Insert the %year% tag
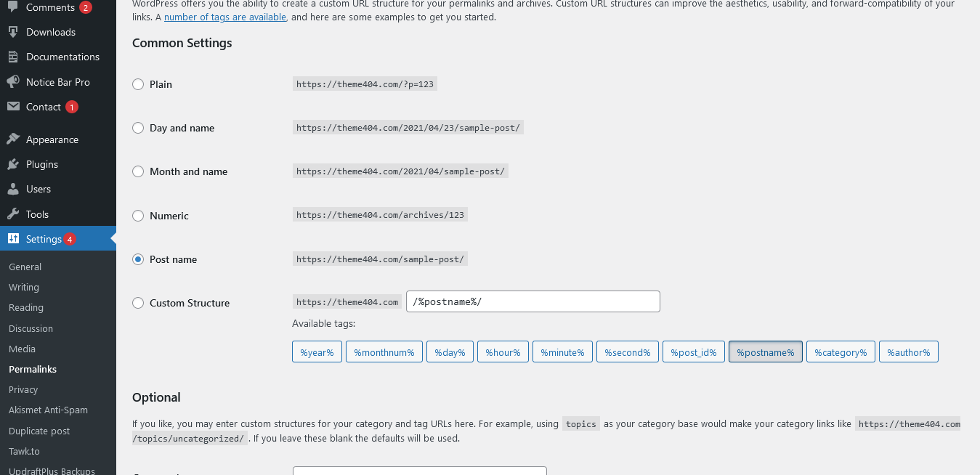Screen dimensions: 980x475 (x=317, y=352)
